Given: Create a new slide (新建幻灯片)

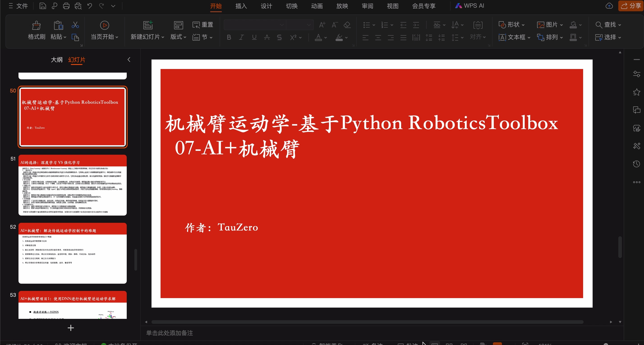Looking at the screenshot, I should [147, 30].
